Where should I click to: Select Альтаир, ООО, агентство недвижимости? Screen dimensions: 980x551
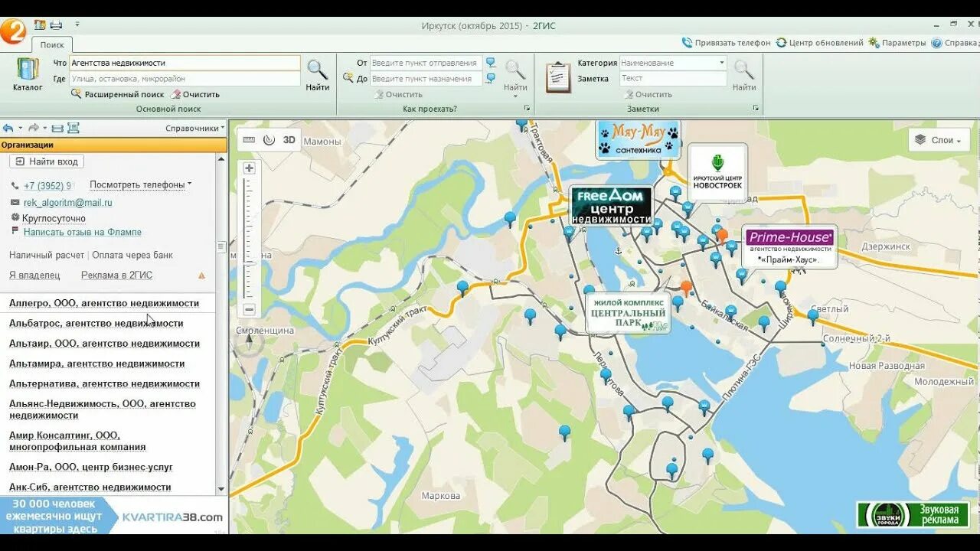pos(104,344)
